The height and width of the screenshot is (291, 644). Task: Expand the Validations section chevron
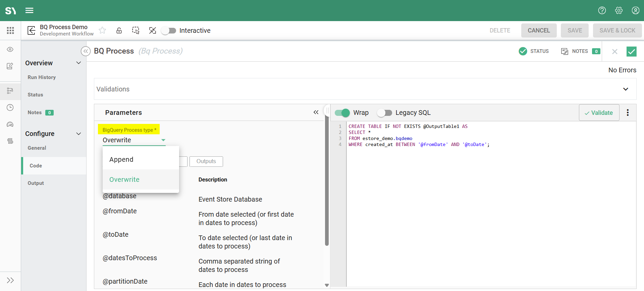click(626, 89)
